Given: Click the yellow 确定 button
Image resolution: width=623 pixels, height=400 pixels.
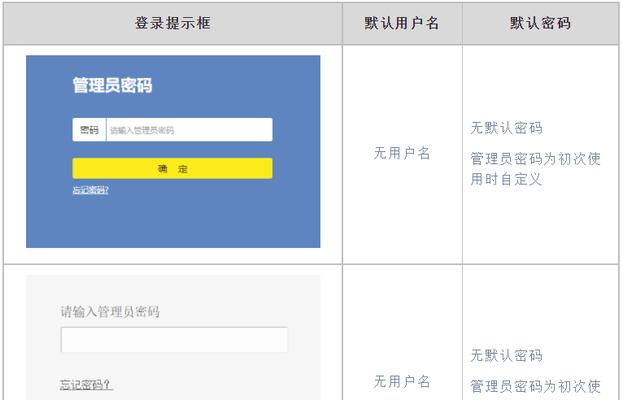Looking at the screenshot, I should [x=172, y=168].
